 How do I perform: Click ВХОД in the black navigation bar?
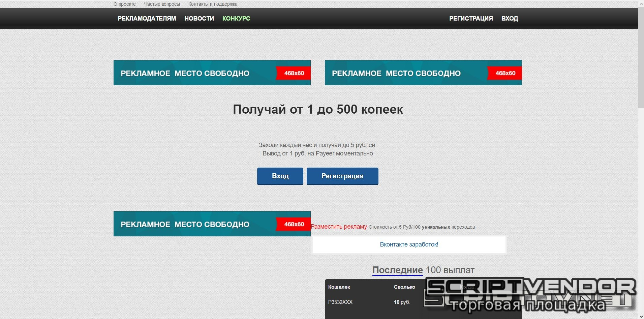point(509,19)
